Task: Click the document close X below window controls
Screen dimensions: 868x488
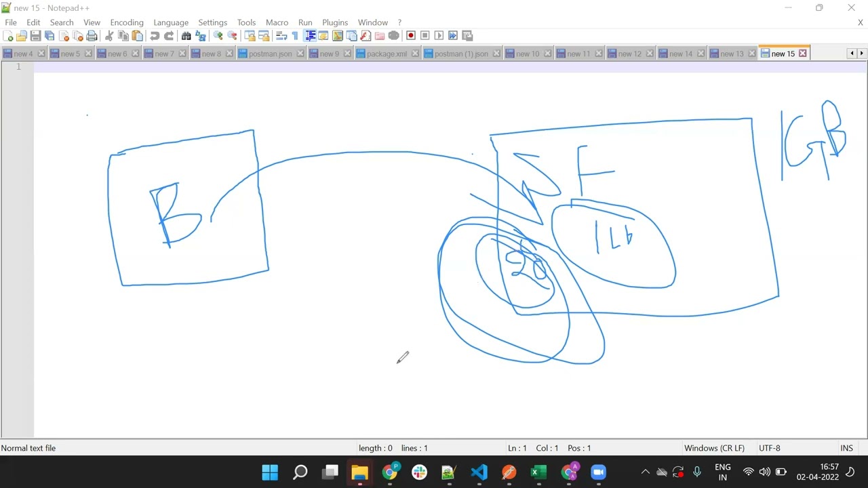Action: [861, 22]
